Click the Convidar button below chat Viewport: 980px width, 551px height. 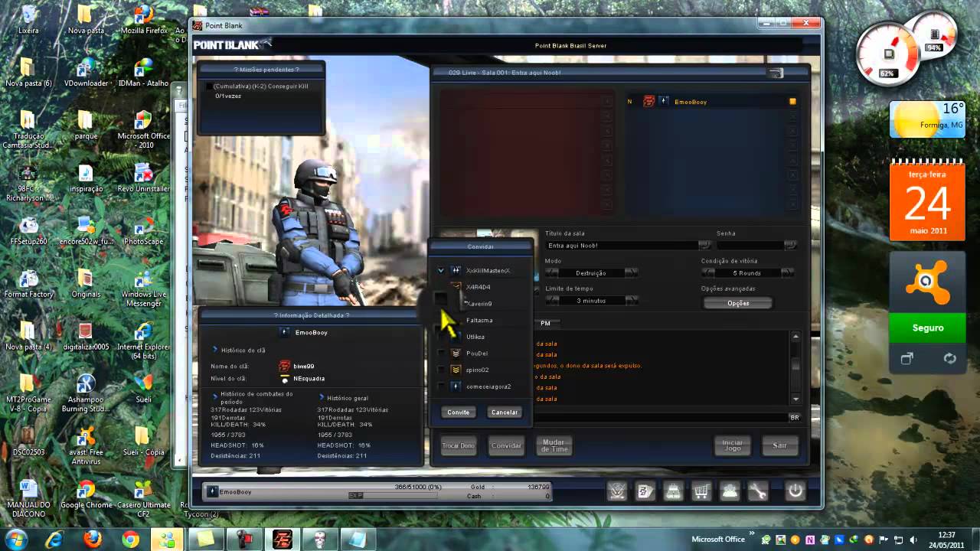click(506, 445)
